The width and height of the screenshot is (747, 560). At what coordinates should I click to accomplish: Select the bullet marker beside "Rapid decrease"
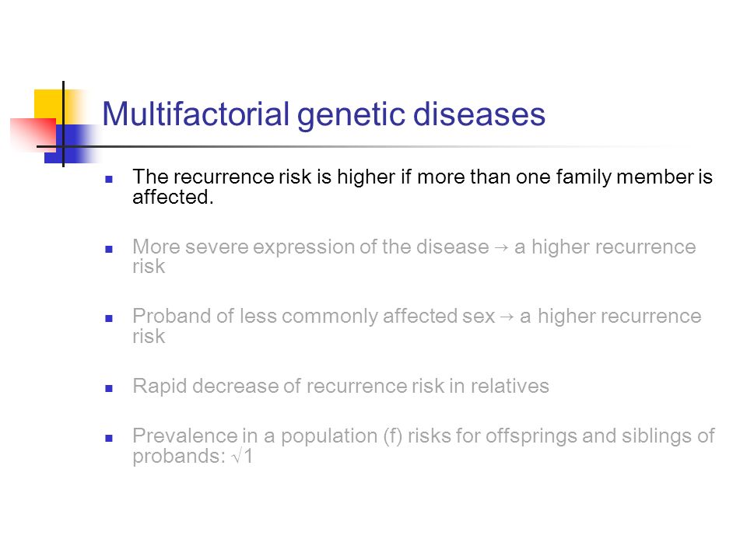[x=109, y=389]
